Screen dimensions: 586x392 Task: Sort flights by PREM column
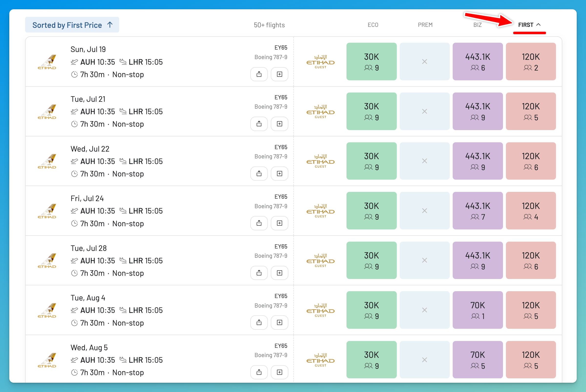point(425,25)
